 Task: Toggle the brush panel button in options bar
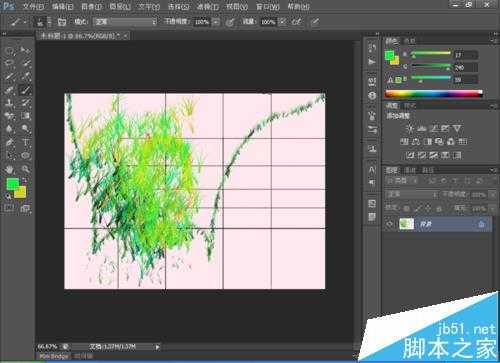coord(62,22)
